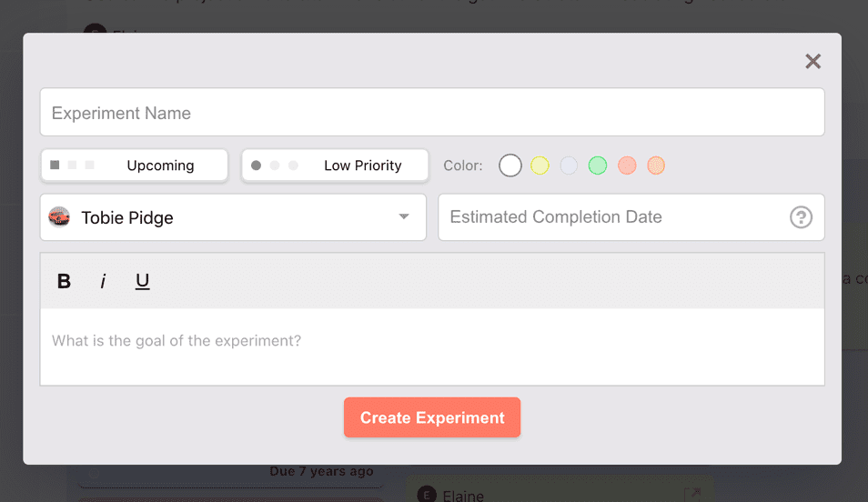
Task: Toggle italic text formatting
Action: tap(103, 282)
